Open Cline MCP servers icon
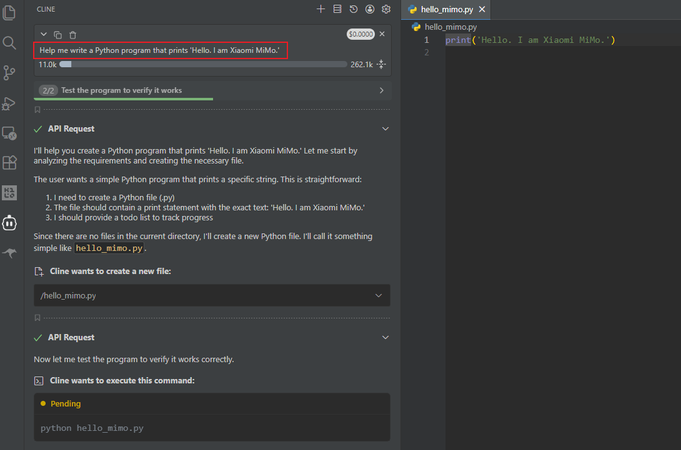This screenshot has width=681, height=450. click(337, 9)
